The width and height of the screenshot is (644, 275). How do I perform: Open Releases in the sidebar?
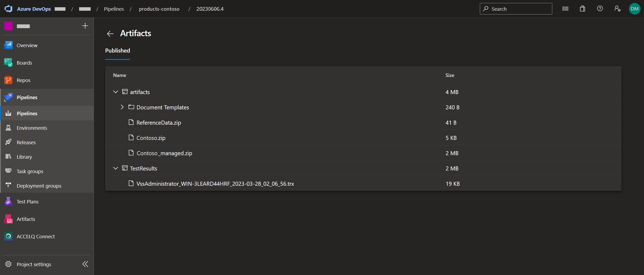pos(26,142)
